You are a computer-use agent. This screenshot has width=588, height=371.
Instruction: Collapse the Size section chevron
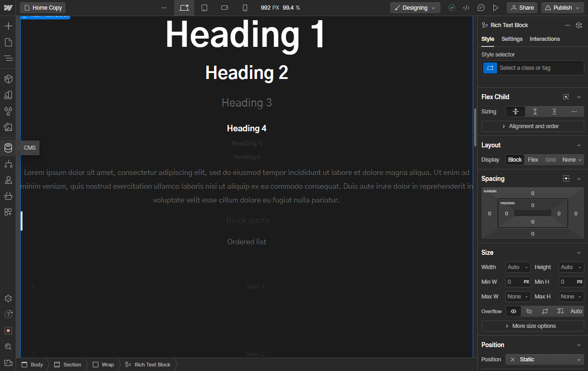(579, 253)
